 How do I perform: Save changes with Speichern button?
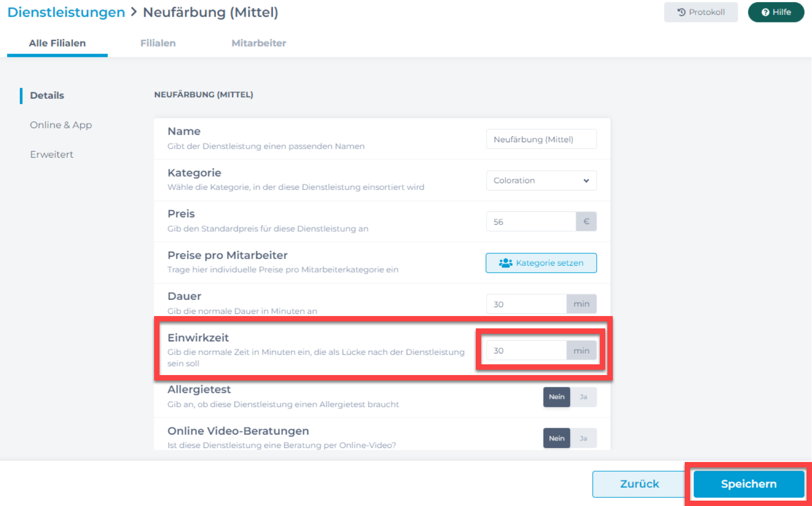click(x=749, y=484)
